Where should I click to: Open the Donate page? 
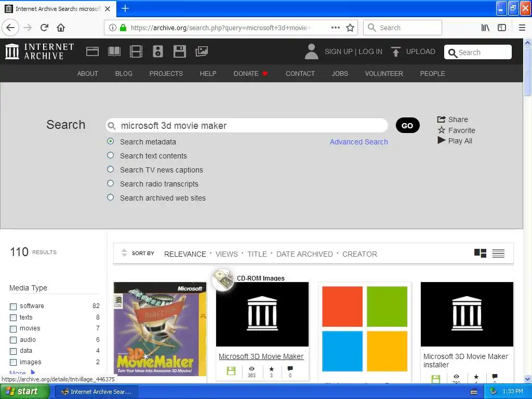coord(250,74)
